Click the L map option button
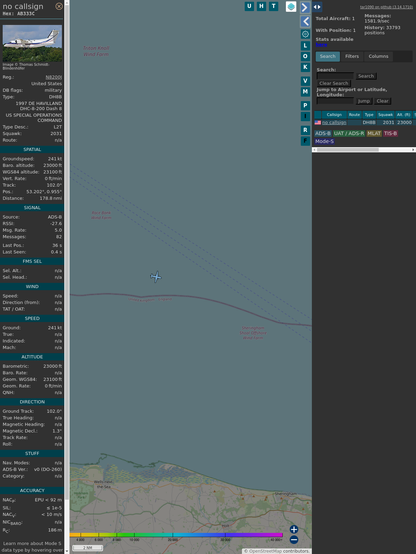Screen dimensions: 416x554 305,46
